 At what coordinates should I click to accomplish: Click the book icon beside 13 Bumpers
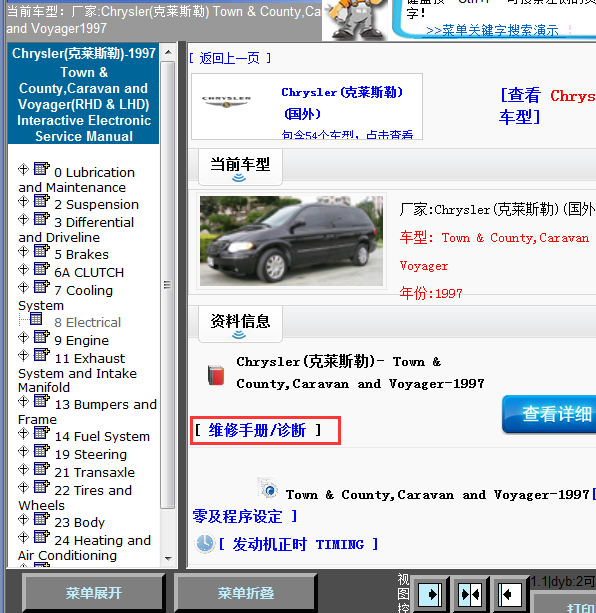click(x=41, y=400)
